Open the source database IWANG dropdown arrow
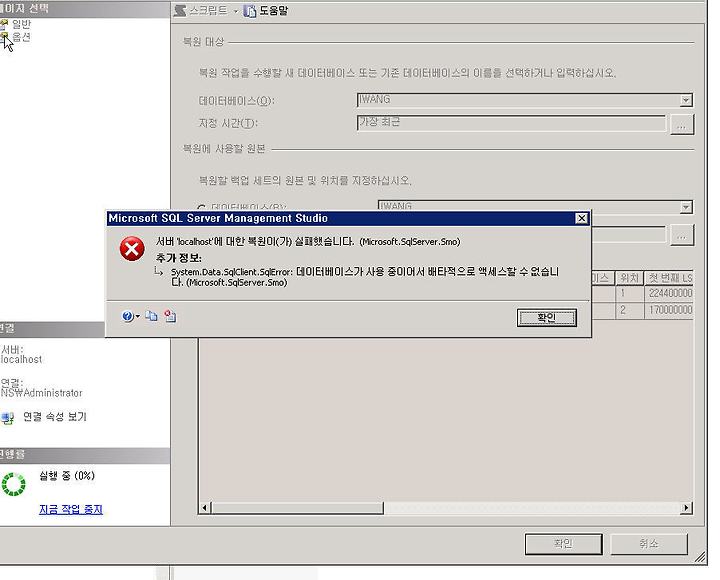Screen dimensions: 720x580 pos(686,208)
